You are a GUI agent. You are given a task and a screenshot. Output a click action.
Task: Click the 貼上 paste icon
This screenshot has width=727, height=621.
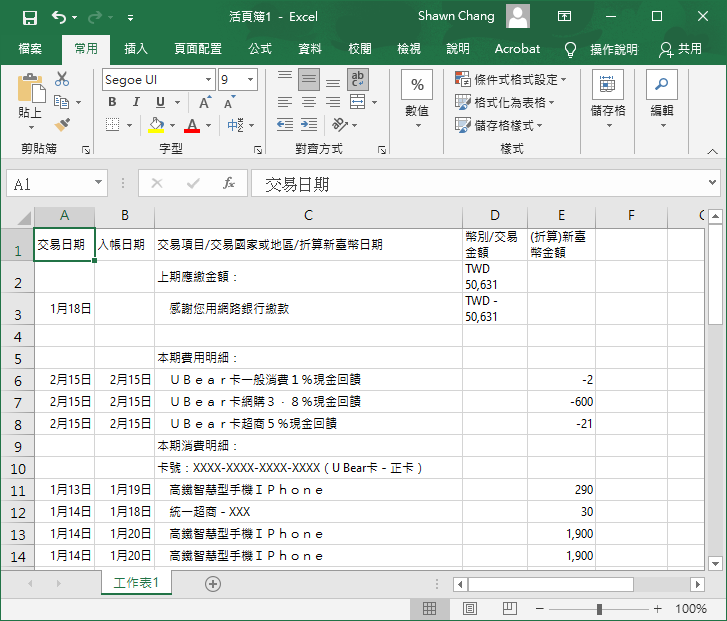31,88
